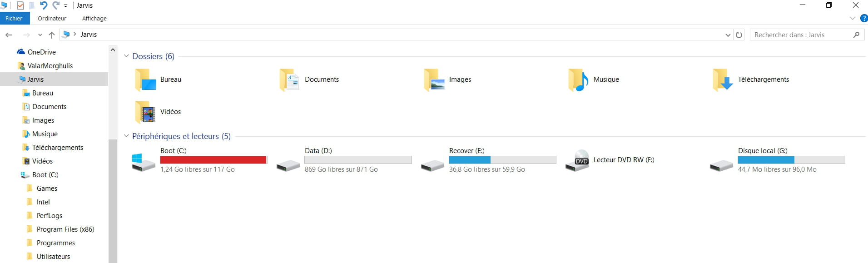Go up one level with up arrow
Image resolution: width=868 pixels, height=263 pixels.
coord(52,35)
